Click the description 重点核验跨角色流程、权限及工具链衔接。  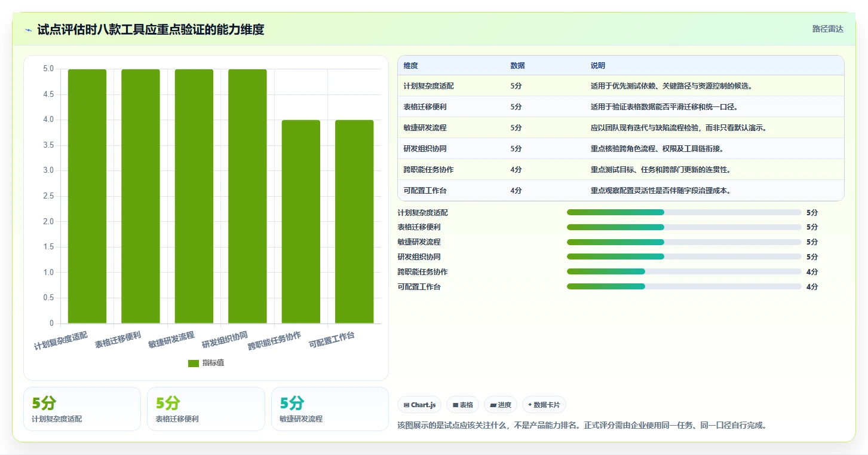click(657, 149)
